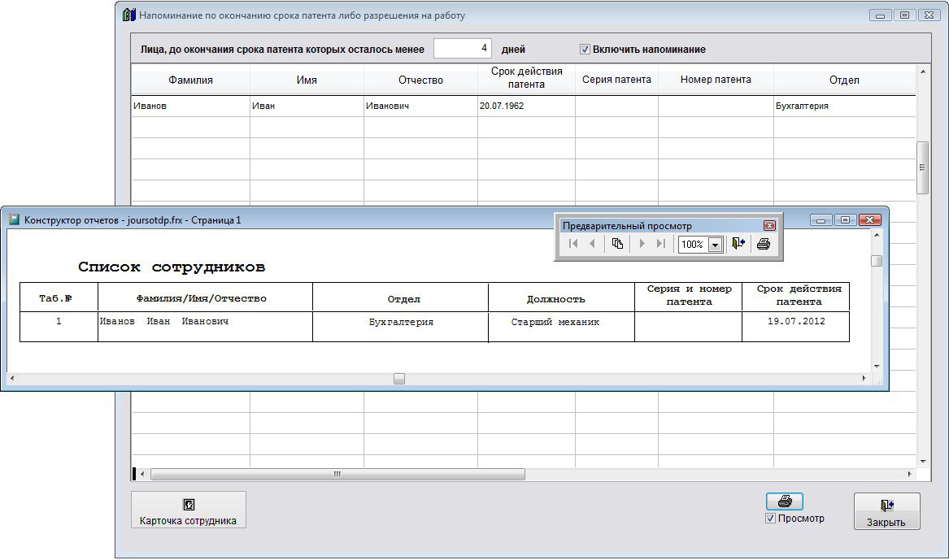Click the go-to-page icon in preview toolbar
The width and height of the screenshot is (949, 560).
click(617, 244)
